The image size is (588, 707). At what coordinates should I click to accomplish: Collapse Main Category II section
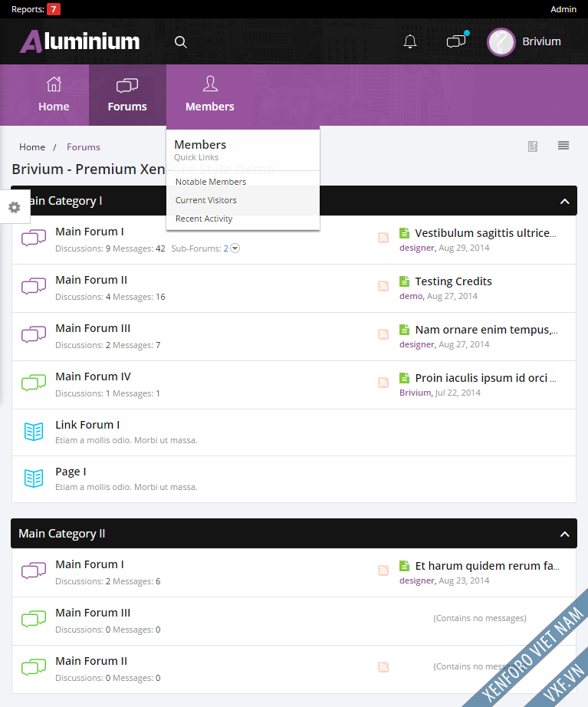(564, 534)
